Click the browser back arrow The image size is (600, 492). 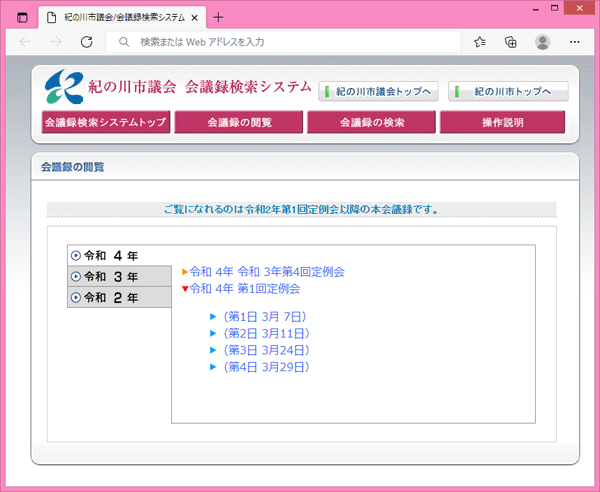tap(25, 42)
